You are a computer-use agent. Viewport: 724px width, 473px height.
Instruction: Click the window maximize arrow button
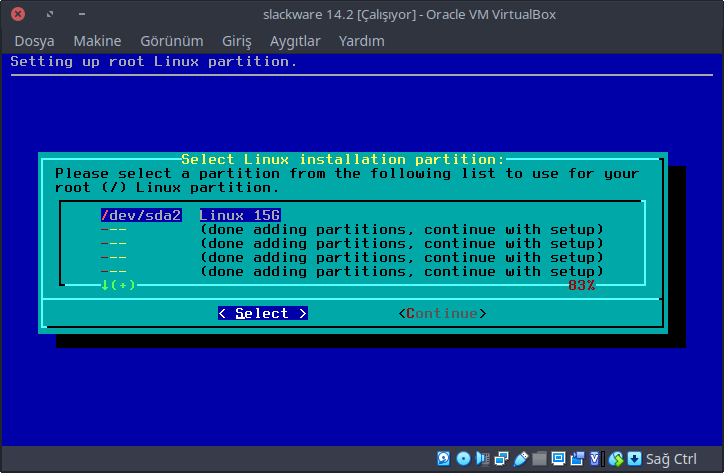(50, 14)
